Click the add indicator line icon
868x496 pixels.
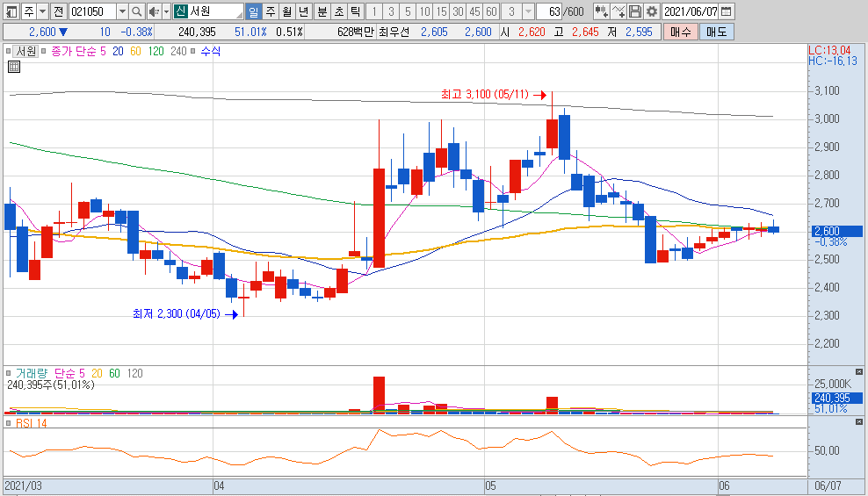coord(618,11)
